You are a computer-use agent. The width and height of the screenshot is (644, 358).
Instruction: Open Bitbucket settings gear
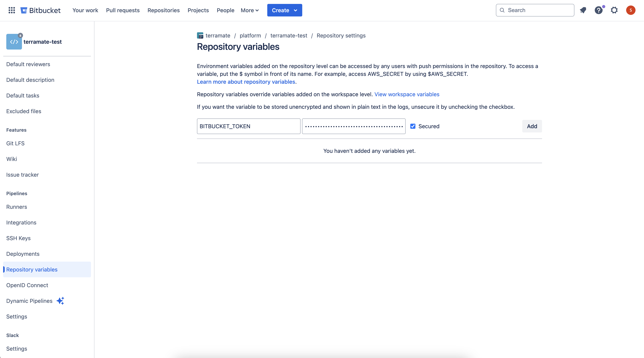pyautogui.click(x=614, y=10)
